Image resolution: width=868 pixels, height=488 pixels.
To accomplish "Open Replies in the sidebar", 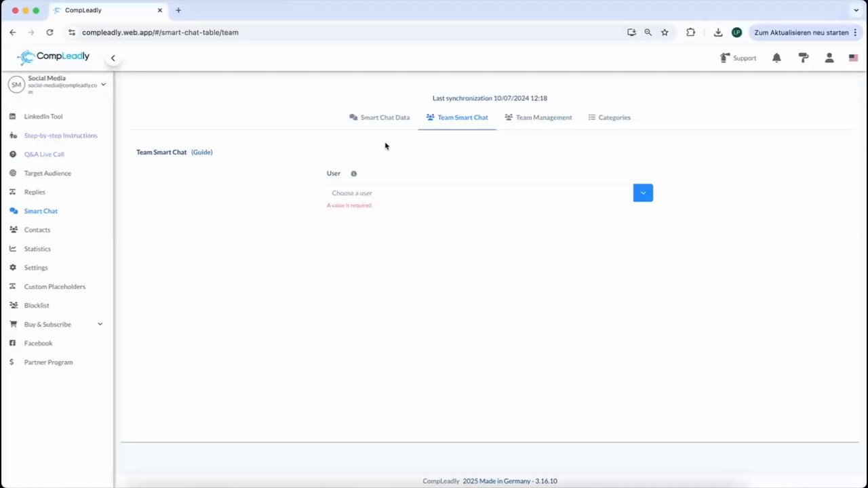I will 35,192.
